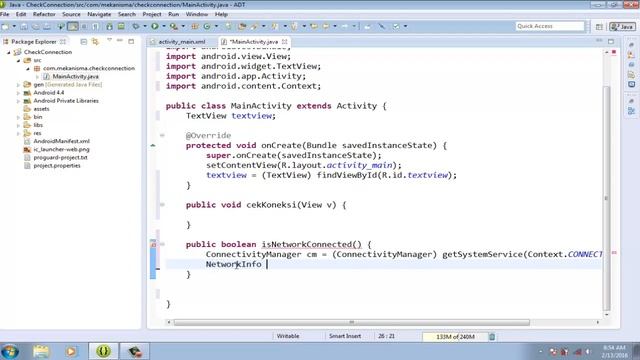This screenshot has height=360, width=640.
Task: Open the Project menu
Action: (152, 14)
